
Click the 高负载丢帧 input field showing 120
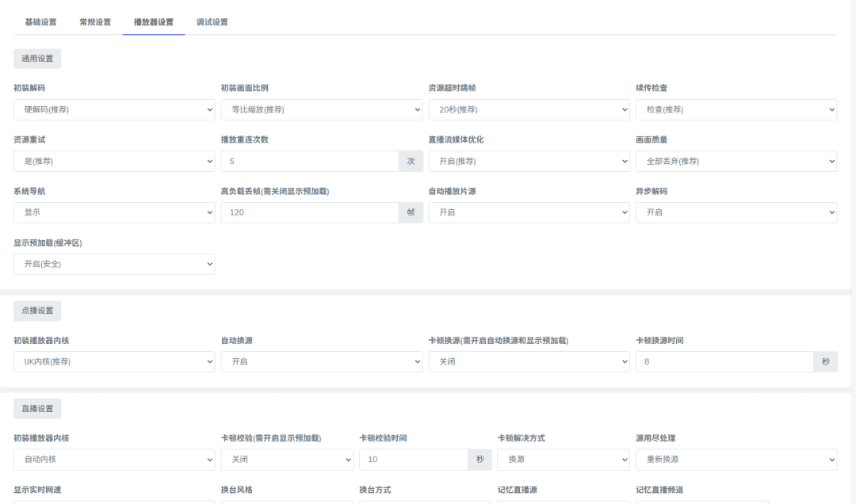coord(310,212)
